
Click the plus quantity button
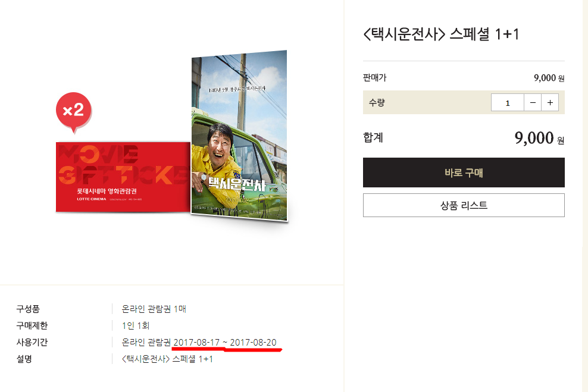click(x=550, y=103)
